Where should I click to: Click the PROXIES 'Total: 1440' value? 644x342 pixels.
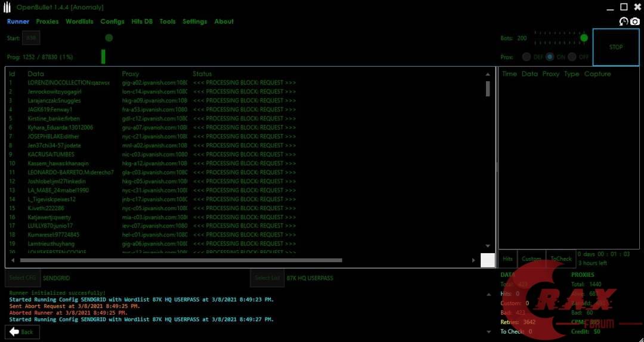pos(586,285)
